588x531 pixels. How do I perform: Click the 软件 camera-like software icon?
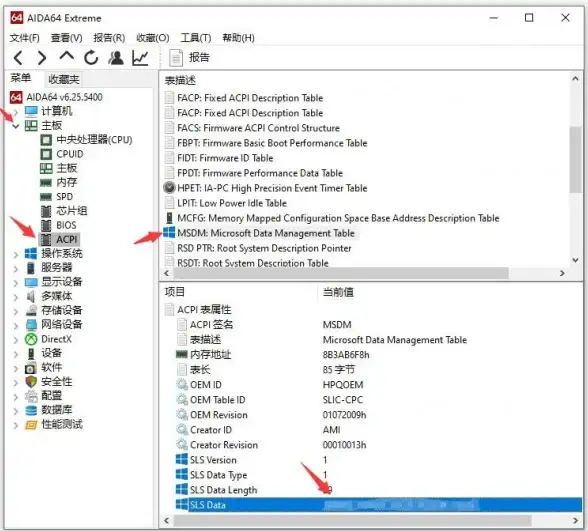pos(31,368)
